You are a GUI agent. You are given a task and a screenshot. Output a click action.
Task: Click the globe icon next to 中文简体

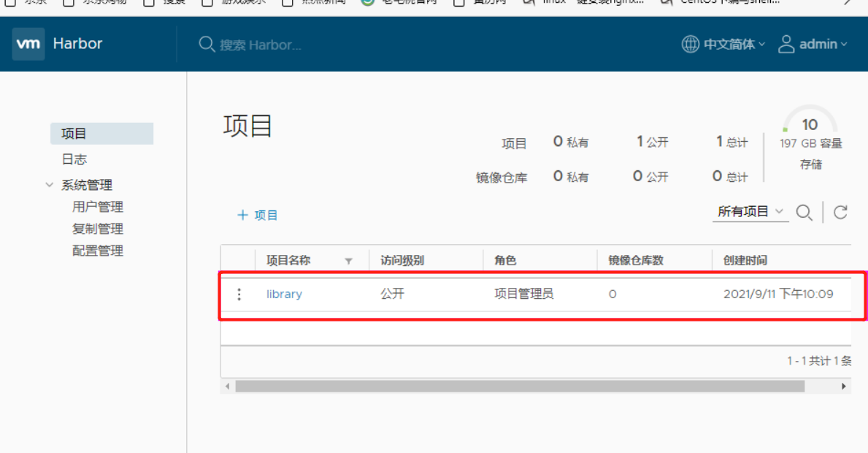click(689, 44)
